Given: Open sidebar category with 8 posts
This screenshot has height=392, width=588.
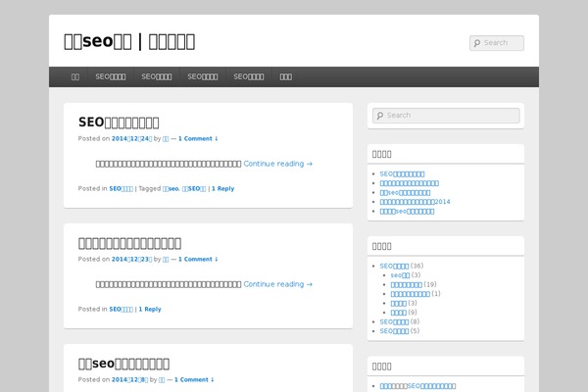Looking at the screenshot, I should click(x=394, y=321).
